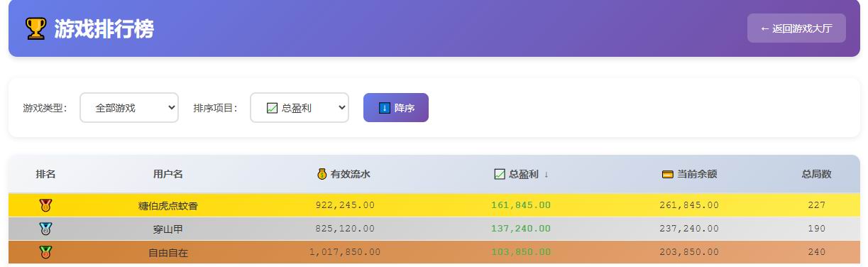Click the 游戏排行榜 page title
The height and width of the screenshot is (267, 868).
coord(104,29)
